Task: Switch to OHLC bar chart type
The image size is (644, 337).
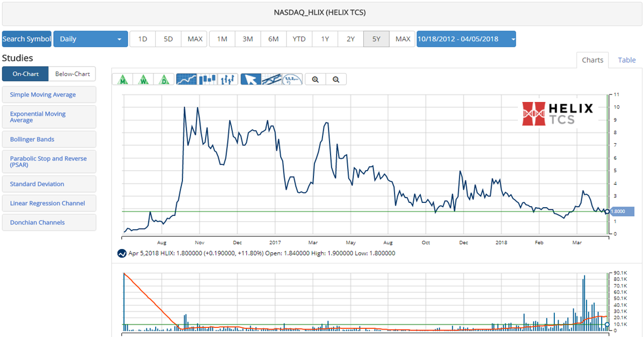Action: pyautogui.click(x=228, y=79)
